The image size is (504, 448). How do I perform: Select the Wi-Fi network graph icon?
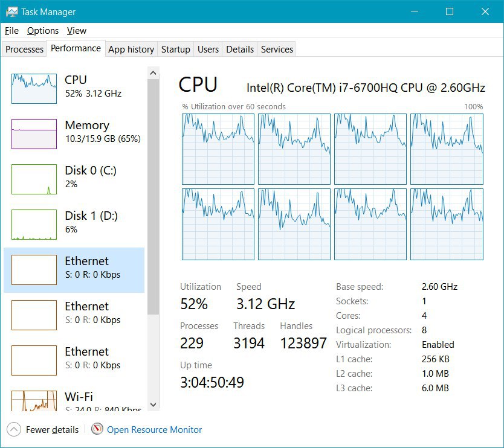(x=34, y=401)
